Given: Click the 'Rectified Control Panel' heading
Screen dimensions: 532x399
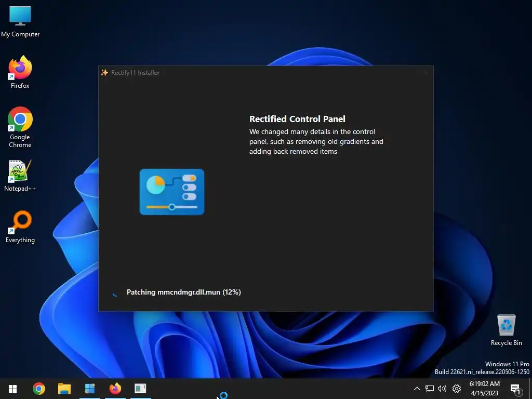Looking at the screenshot, I should [x=297, y=119].
